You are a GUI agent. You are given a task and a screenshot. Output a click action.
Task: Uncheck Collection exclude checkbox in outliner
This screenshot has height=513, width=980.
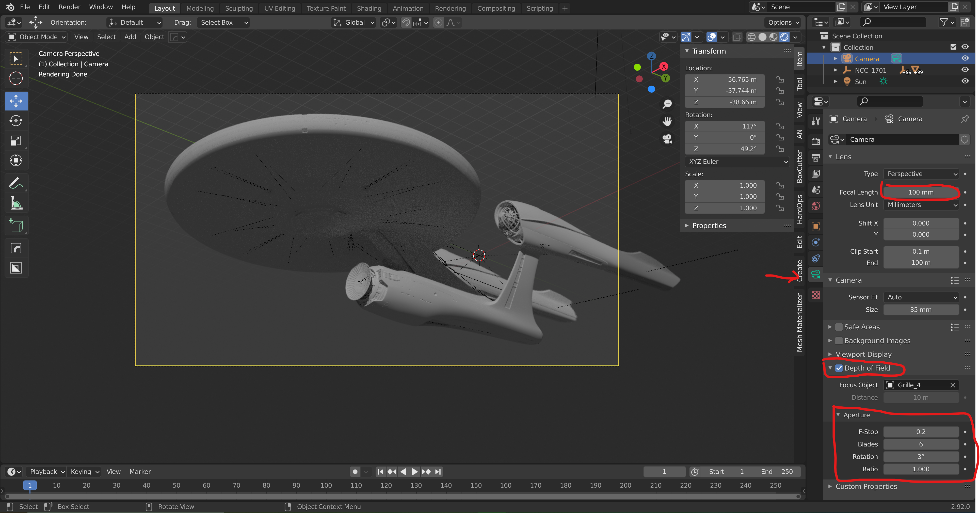953,47
